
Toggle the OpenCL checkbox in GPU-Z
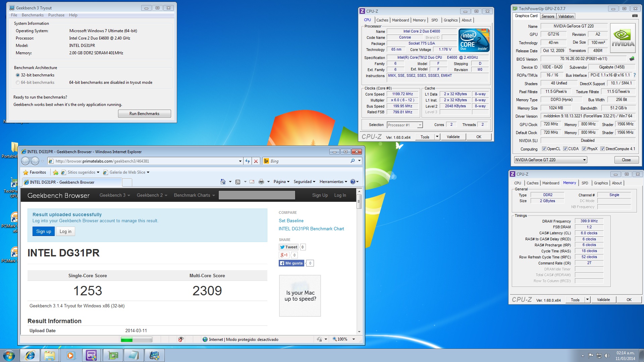tap(544, 149)
